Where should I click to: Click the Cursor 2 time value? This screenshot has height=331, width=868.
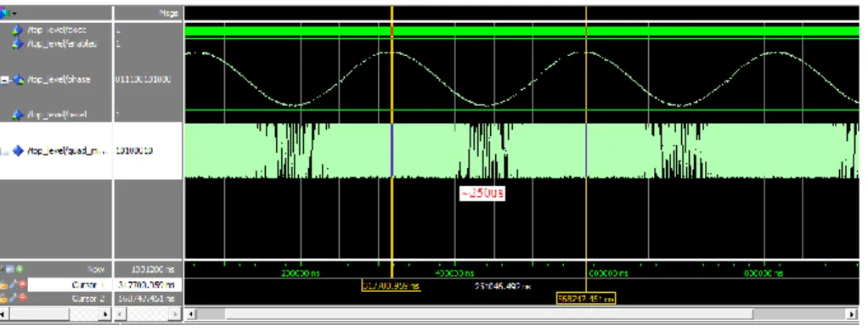tap(147, 299)
